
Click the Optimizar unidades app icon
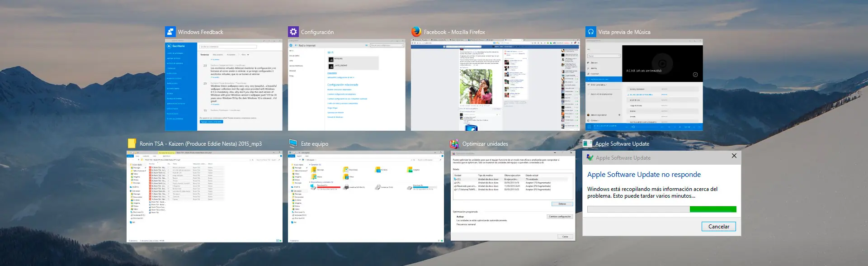pyautogui.click(x=454, y=144)
